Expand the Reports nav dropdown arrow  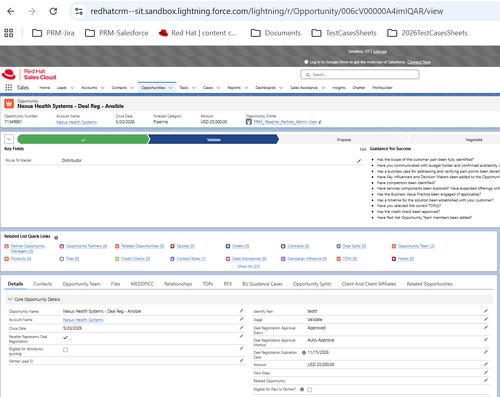246,88
